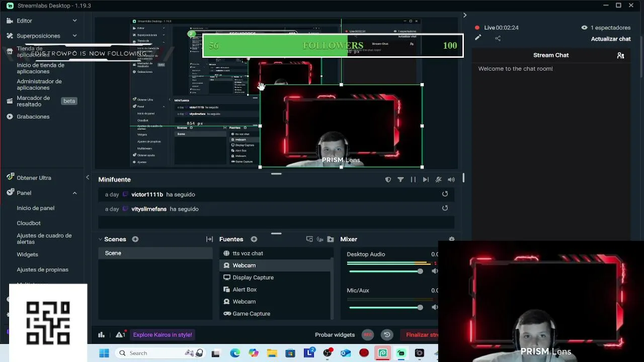Mute Desktop Audio in the mixer
The height and width of the screenshot is (362, 644).
point(435,271)
